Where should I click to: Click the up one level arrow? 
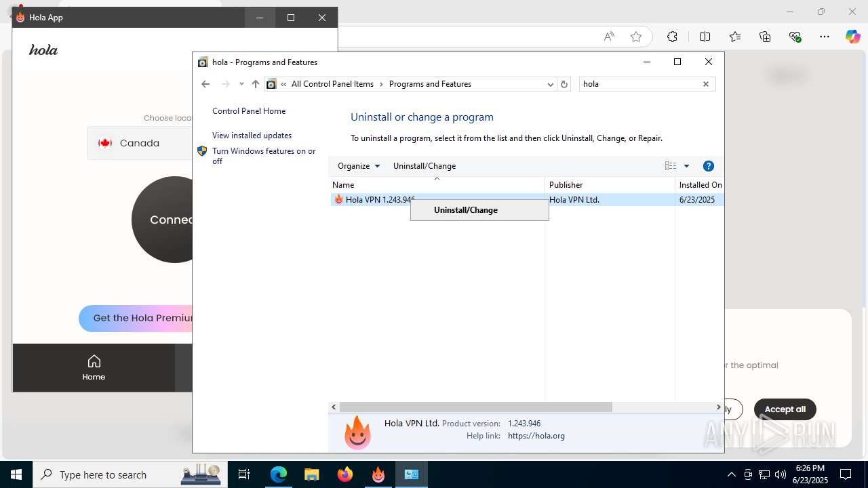(x=255, y=84)
